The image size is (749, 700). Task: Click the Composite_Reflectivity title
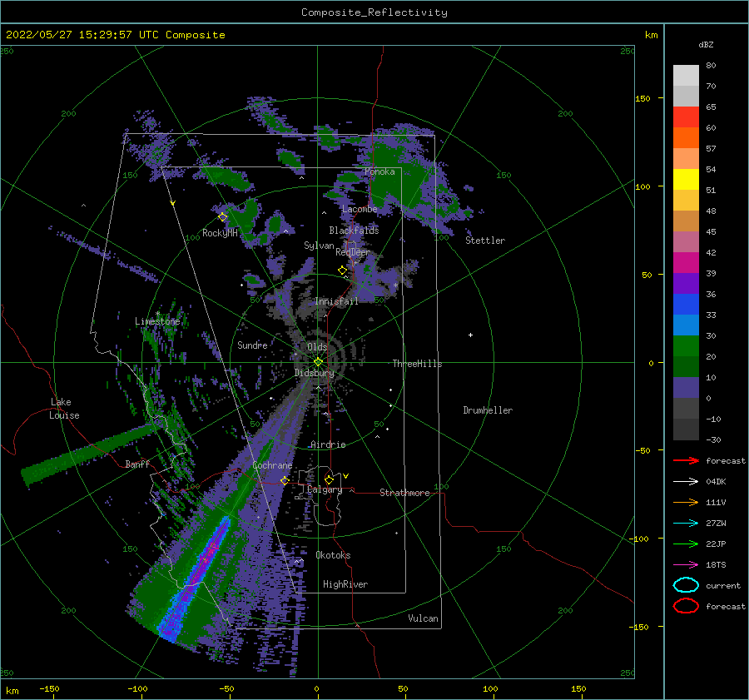click(374, 12)
